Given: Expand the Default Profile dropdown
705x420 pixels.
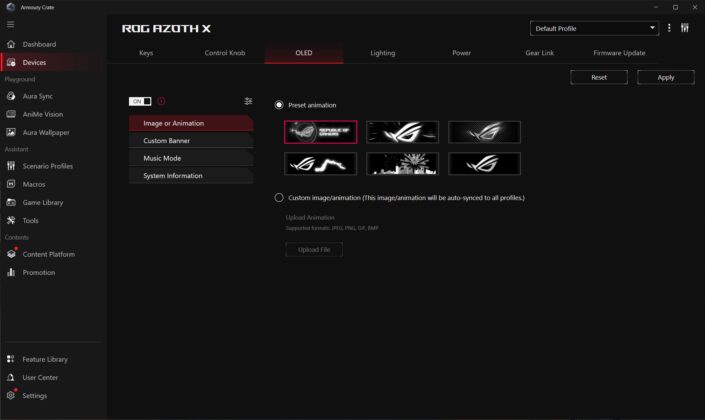Looking at the screenshot, I should click(x=594, y=28).
